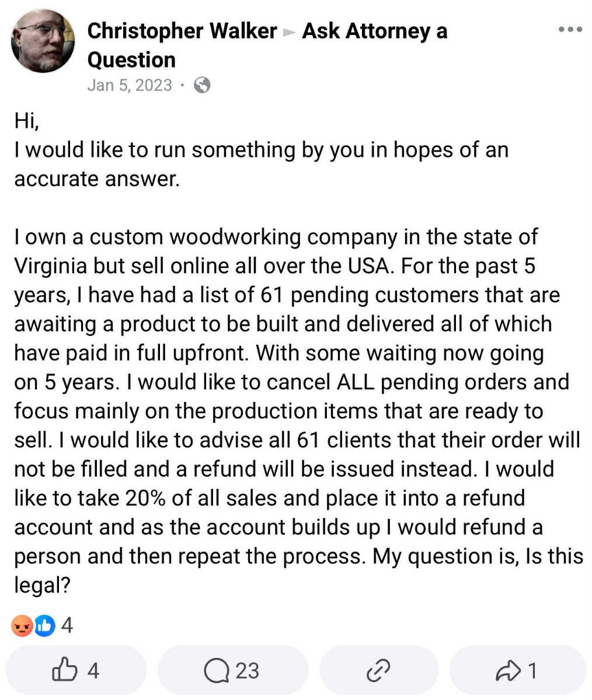Image resolution: width=592 pixels, height=700 pixels.
Task: Open the Ask Attorney a Question group
Action: pyautogui.click(x=374, y=31)
